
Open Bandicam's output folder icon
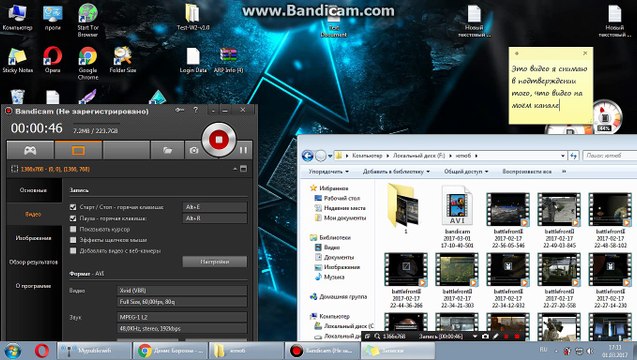pos(167,150)
